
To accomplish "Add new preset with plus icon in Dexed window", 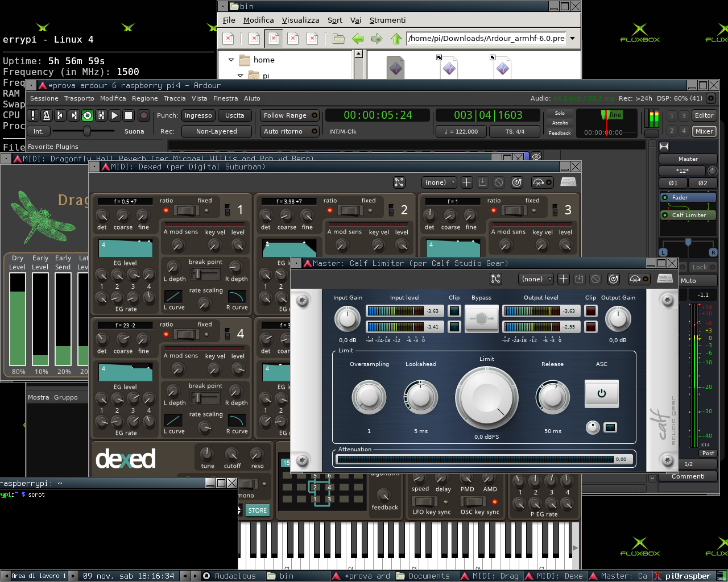I will coord(466,182).
